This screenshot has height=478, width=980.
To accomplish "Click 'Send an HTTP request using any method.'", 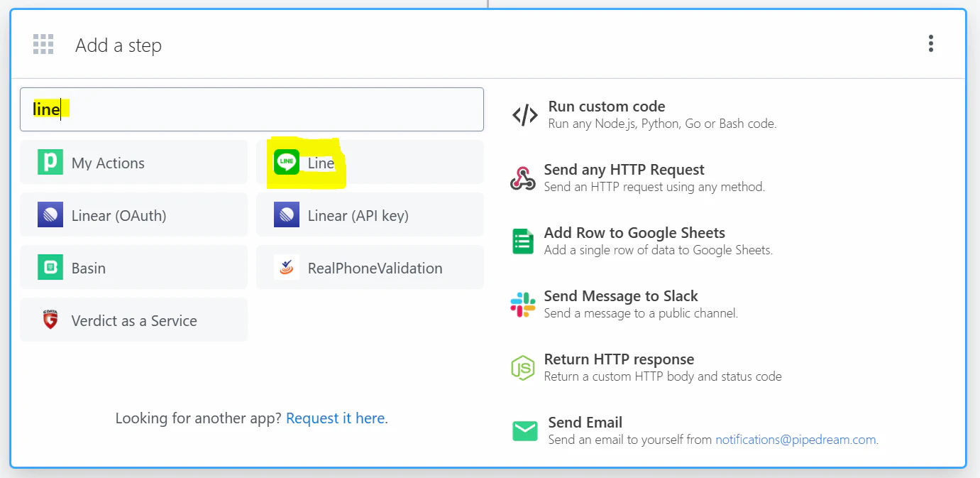I will 655,187.
